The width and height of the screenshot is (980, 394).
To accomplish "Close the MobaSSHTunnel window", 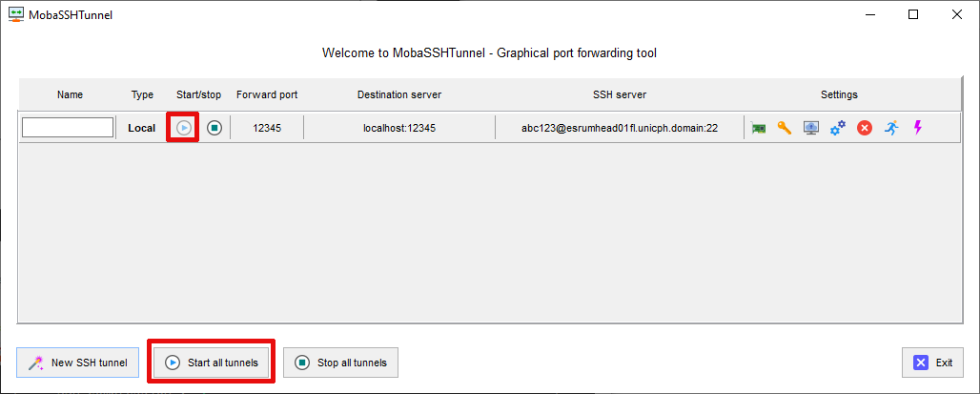I will click(956, 15).
